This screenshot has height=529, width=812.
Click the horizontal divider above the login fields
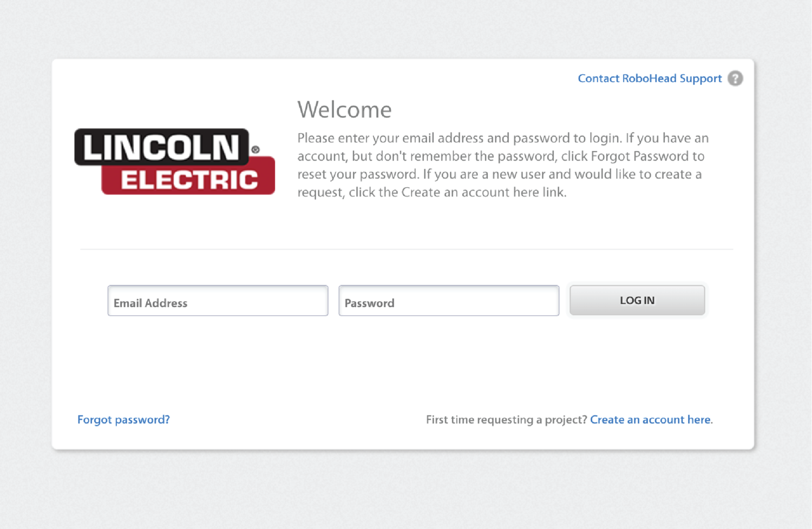[x=407, y=249]
